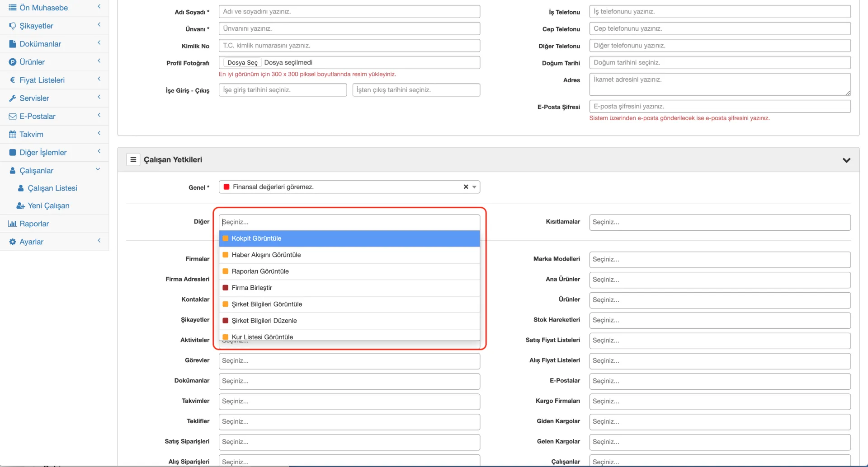
Task: Focus the İş Telefonu input
Action: (720, 12)
